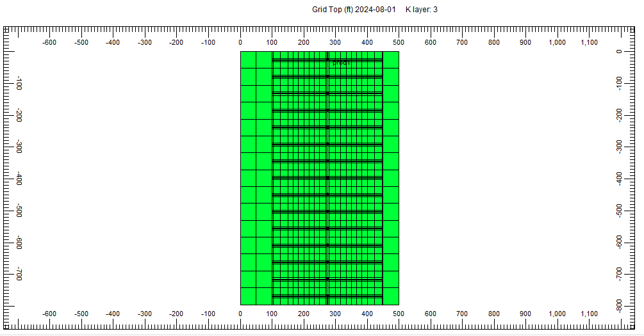Screen dimensions: 644x336
Task: Click the topmost perforation marker of well prod1
Action: click(327, 60)
